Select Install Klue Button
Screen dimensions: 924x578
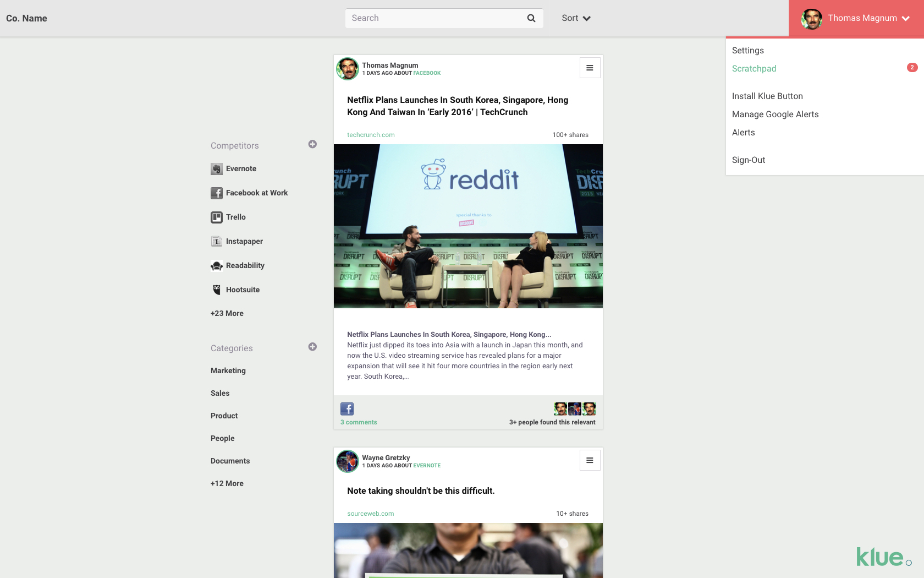pyautogui.click(x=767, y=96)
